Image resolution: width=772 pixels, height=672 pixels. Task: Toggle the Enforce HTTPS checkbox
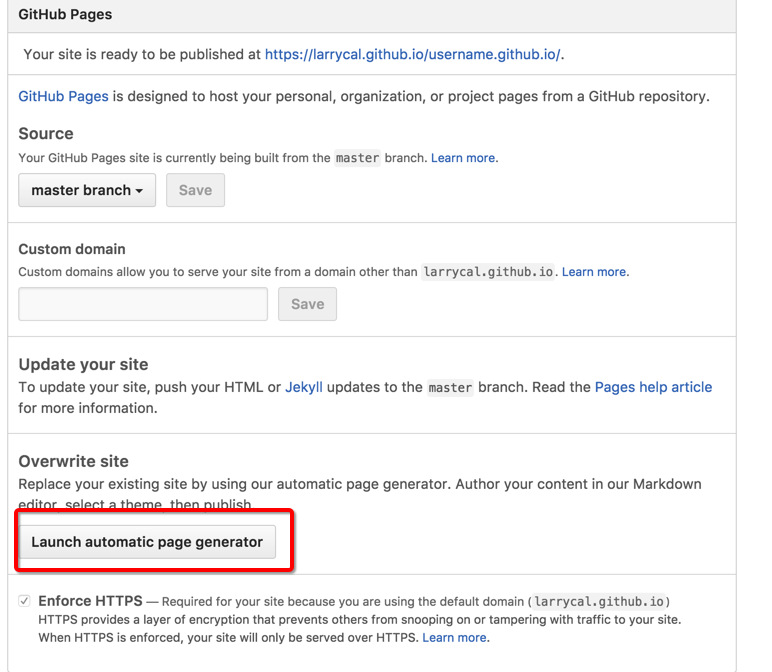[24, 601]
